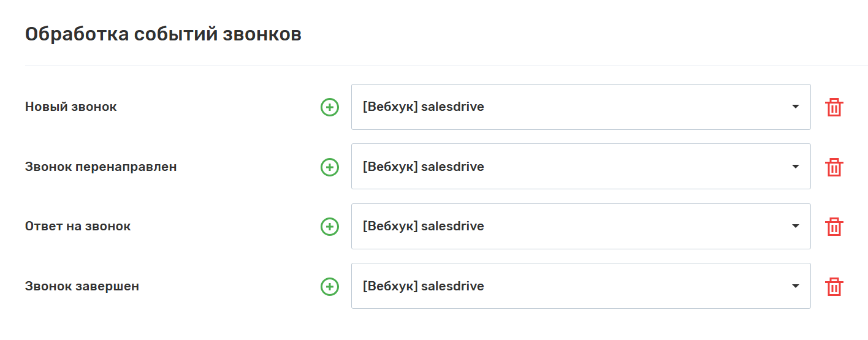Expand the Звонок перенаправлен dropdown using its arrow

pyautogui.click(x=795, y=167)
